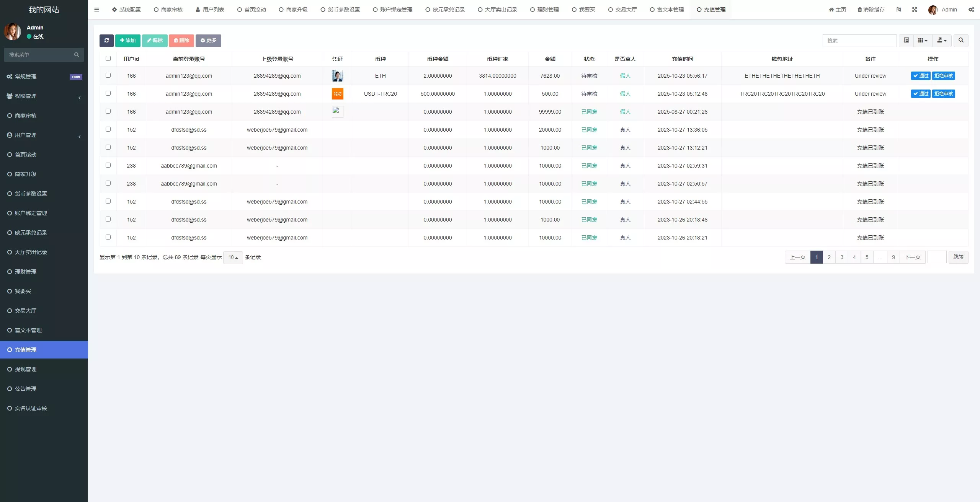Viewport: 980px width, 502px height.
Task: Expand the 权限管理 sidebar group
Action: tap(44, 96)
